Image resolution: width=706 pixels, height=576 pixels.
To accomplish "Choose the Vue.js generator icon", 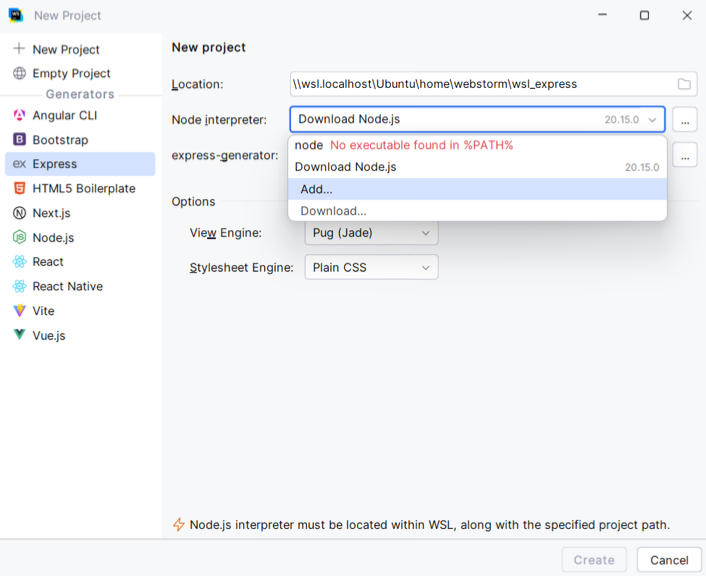I will pos(19,335).
